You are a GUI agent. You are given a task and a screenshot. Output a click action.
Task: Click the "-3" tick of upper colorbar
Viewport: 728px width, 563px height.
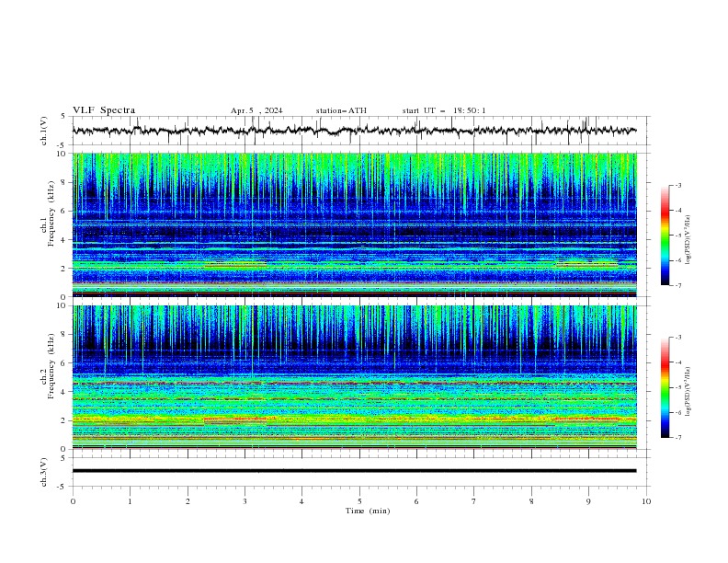point(677,185)
